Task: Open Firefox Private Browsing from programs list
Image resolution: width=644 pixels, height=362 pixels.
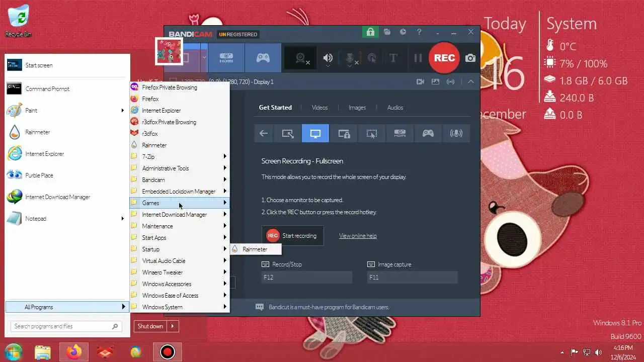Action: (x=180, y=87)
